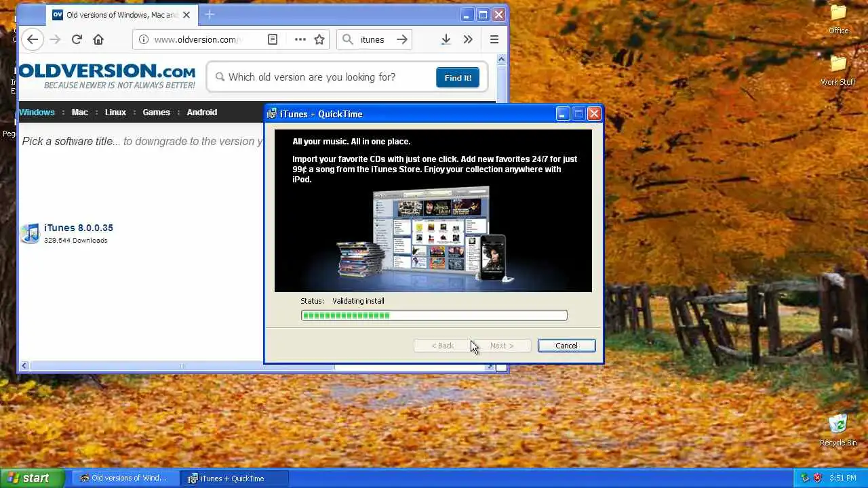The width and height of the screenshot is (868, 488).
Task: Show more toolbar tools chevron
Action: coord(468,39)
